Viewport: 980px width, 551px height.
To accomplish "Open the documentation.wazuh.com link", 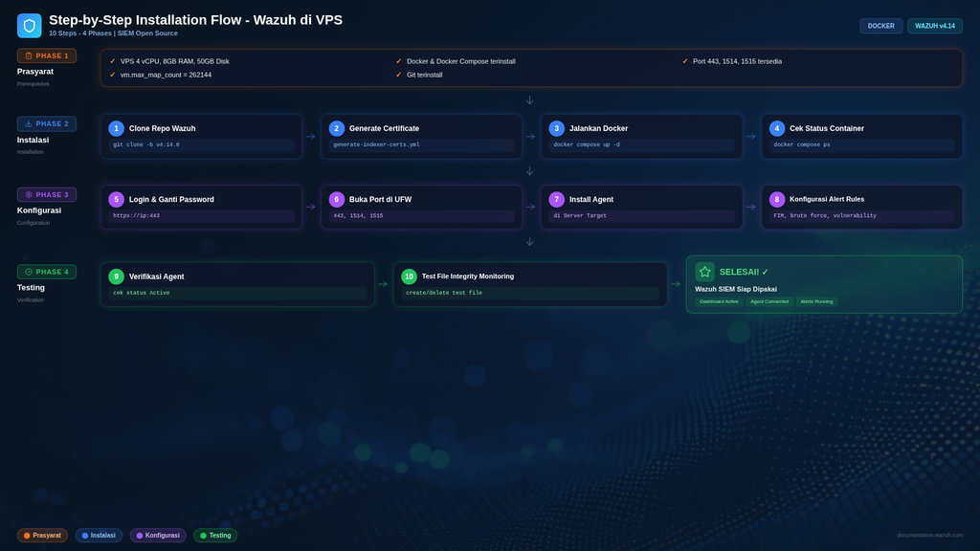I will [929, 536].
